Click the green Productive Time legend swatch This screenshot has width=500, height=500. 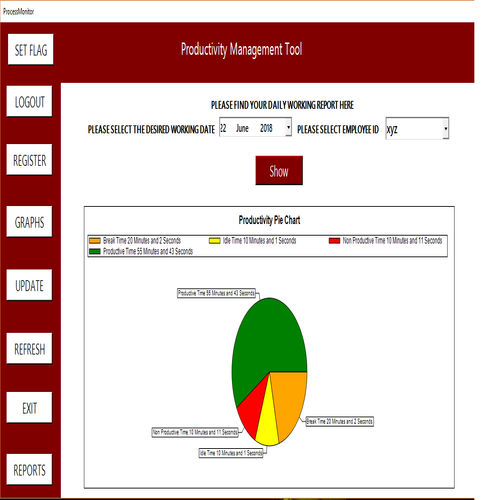point(95,251)
